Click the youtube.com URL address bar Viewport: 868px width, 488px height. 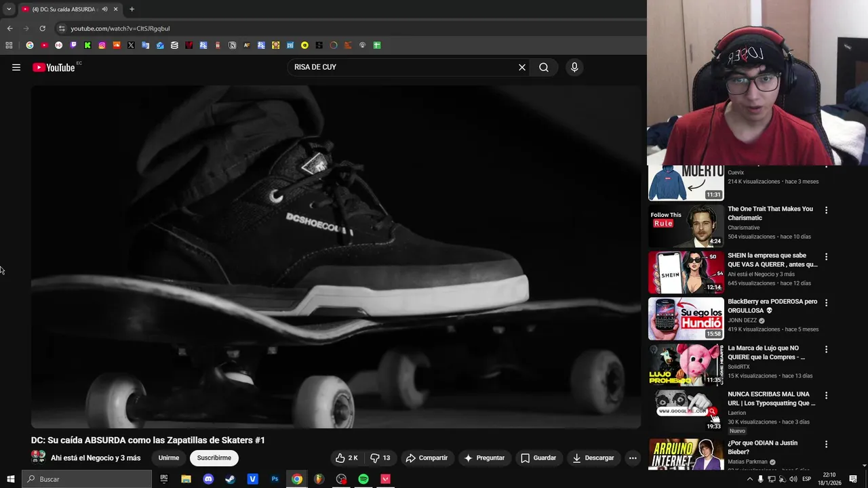120,28
